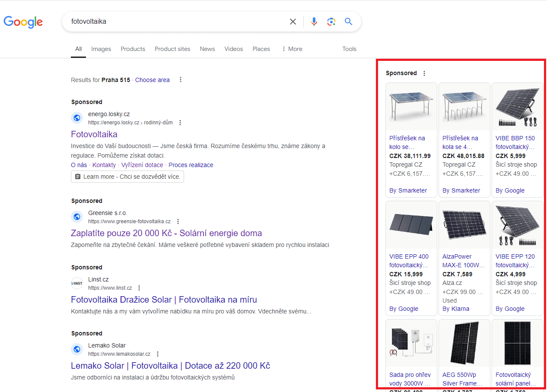Viewport: 547px width, 392px height.
Task: Click the voice search microphone icon
Action: [x=314, y=21]
